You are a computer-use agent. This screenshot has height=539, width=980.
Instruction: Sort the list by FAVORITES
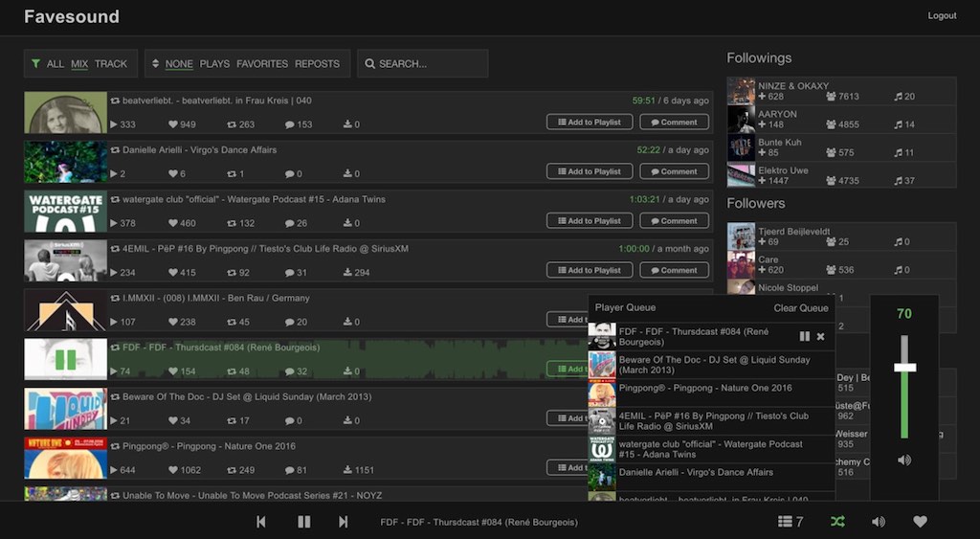coord(262,64)
